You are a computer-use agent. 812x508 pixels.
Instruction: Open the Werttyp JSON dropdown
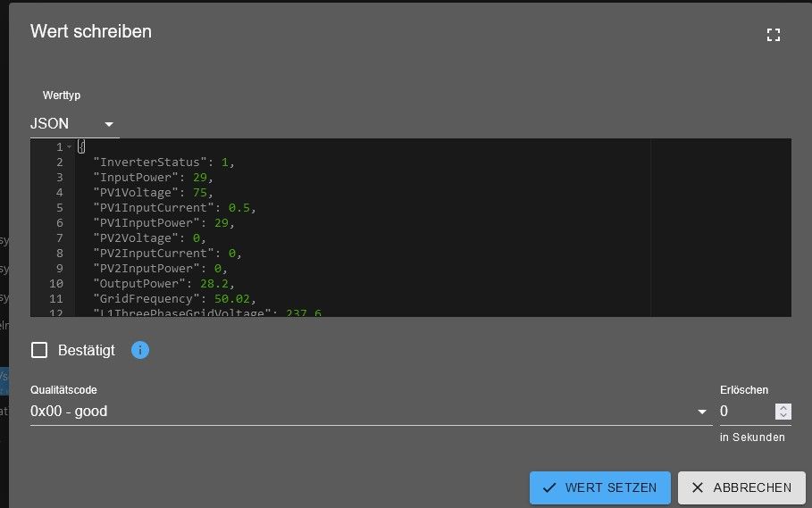point(73,124)
